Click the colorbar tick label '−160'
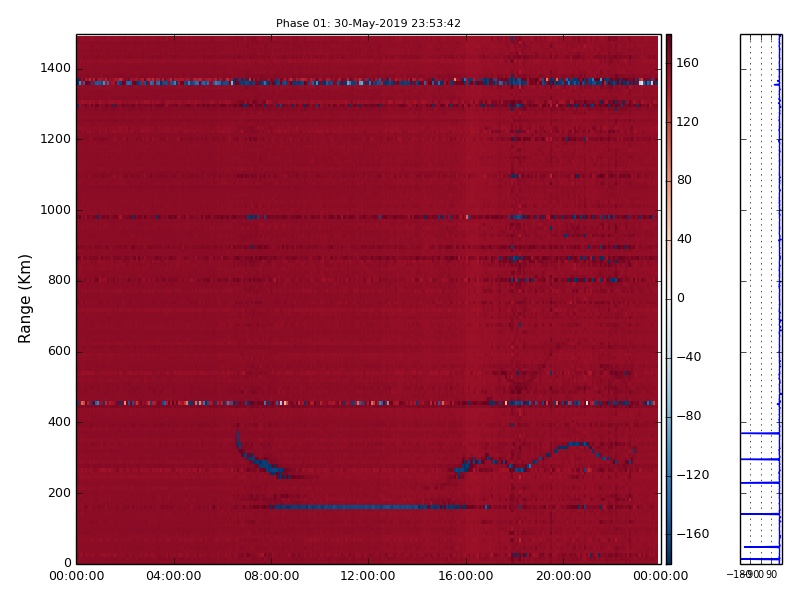Viewport: 800px width, 600px height. pos(693,534)
